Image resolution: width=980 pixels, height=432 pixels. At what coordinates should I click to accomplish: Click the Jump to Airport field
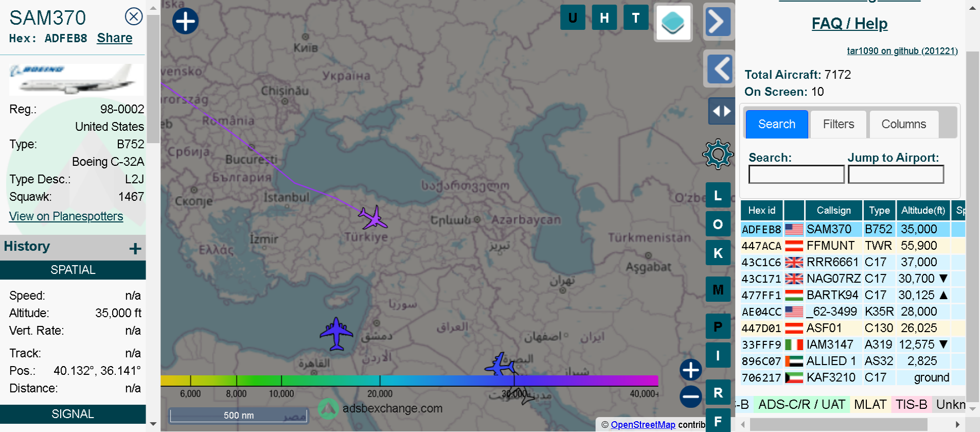pos(896,174)
